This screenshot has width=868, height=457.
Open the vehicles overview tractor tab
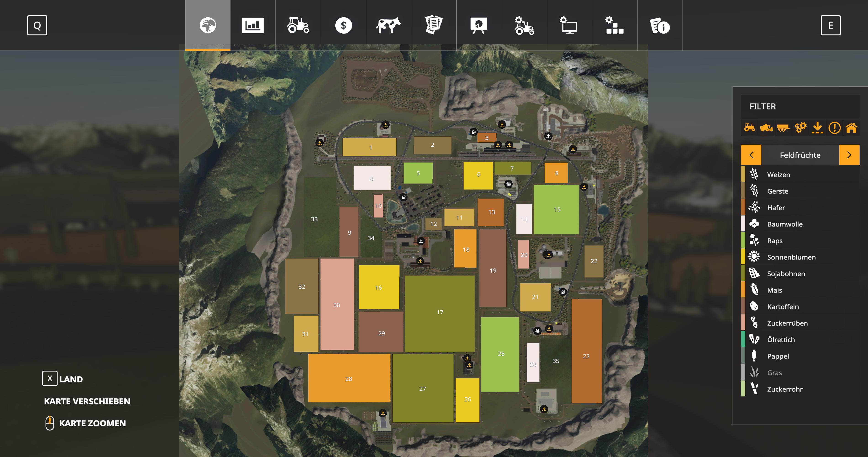tap(298, 25)
